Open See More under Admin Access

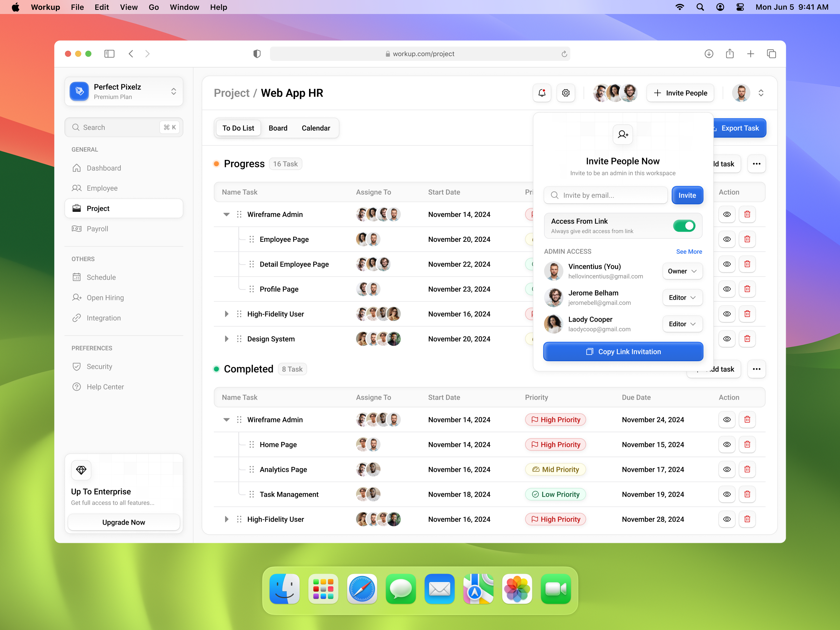[x=689, y=251]
